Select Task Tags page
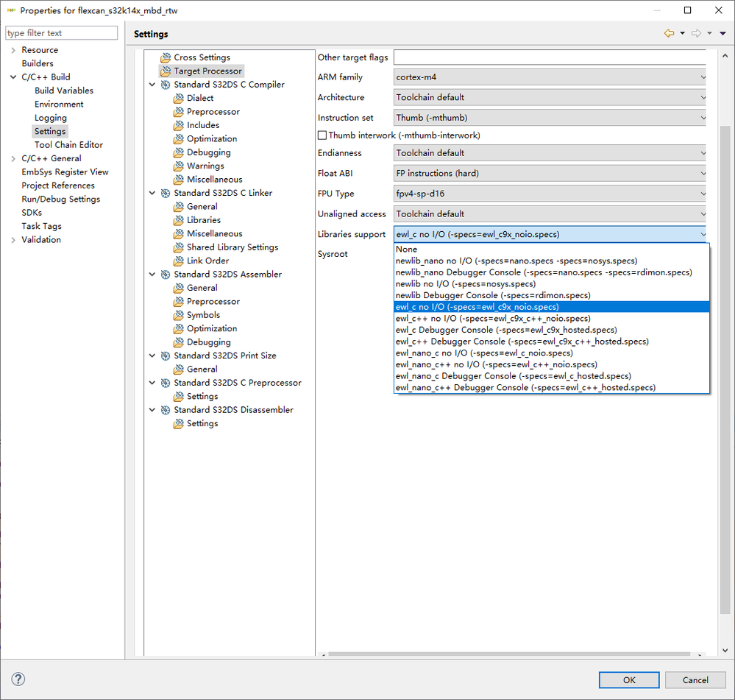The image size is (735, 700). (41, 227)
